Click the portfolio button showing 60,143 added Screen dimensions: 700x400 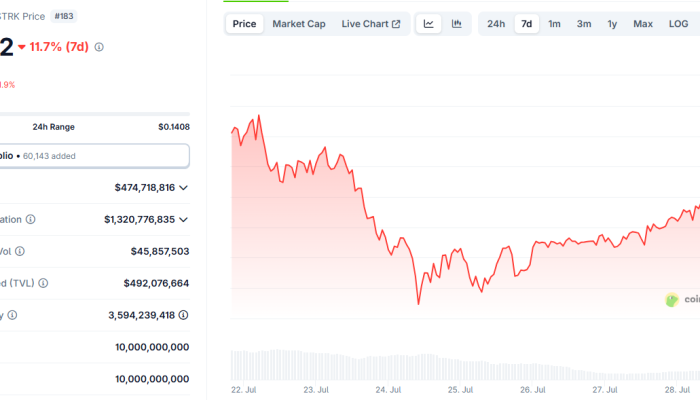click(x=94, y=156)
